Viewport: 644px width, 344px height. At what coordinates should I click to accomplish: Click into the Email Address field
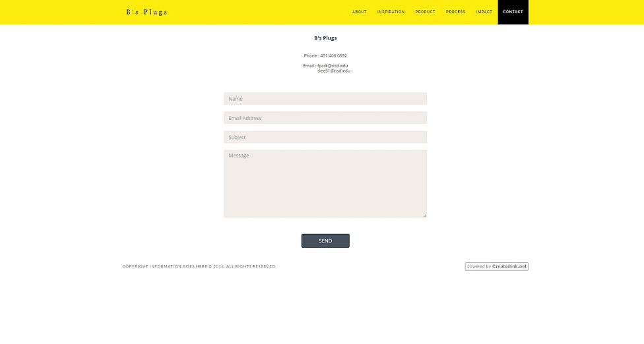[x=325, y=118]
